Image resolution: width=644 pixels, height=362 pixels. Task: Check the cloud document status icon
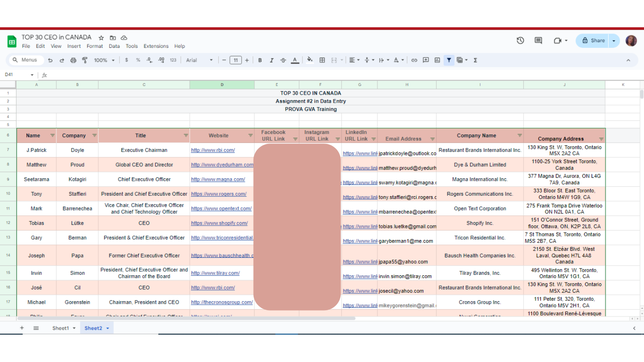124,38
